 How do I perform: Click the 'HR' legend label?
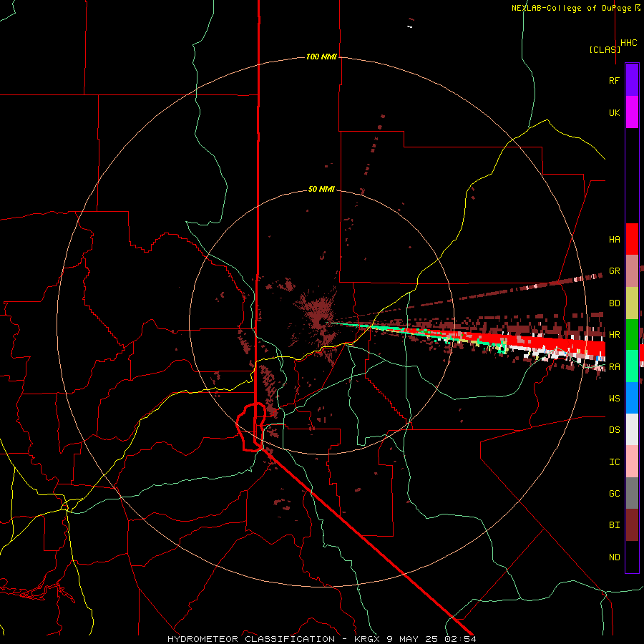coord(614,335)
